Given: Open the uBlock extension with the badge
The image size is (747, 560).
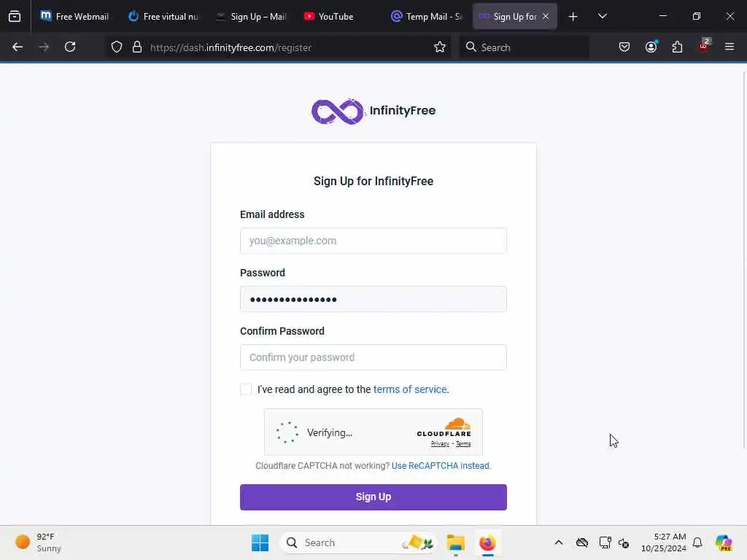Looking at the screenshot, I should 704,46.
